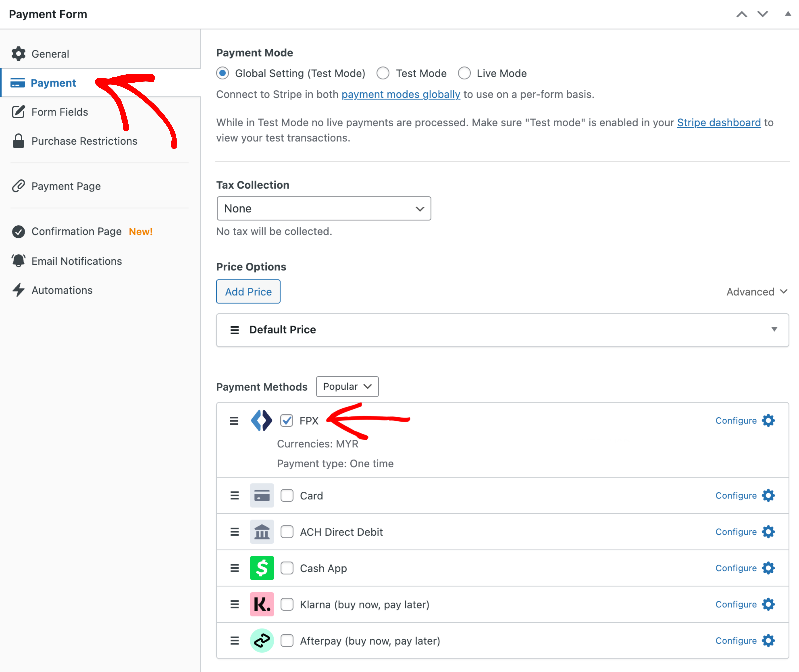
Task: Click the Add Price button
Action: pyautogui.click(x=248, y=292)
